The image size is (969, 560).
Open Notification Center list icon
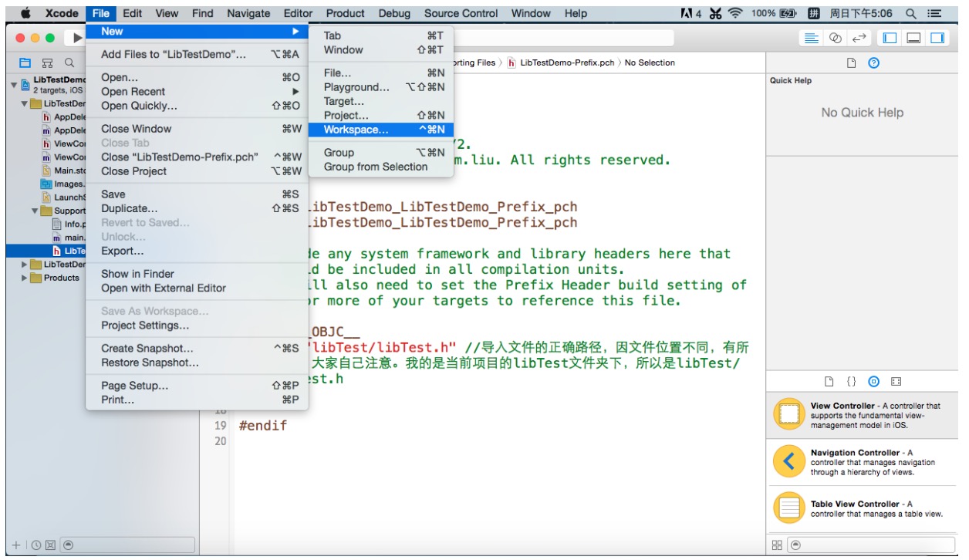pos(935,13)
